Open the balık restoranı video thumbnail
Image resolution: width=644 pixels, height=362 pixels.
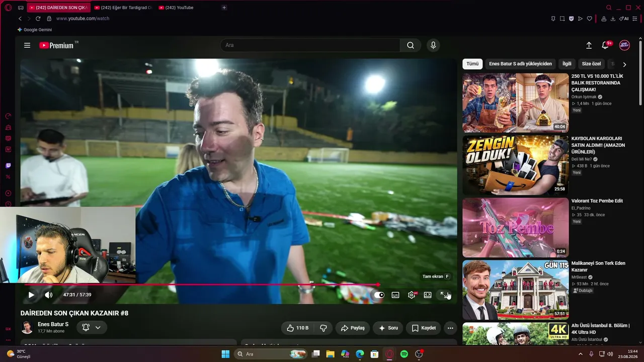click(x=516, y=103)
